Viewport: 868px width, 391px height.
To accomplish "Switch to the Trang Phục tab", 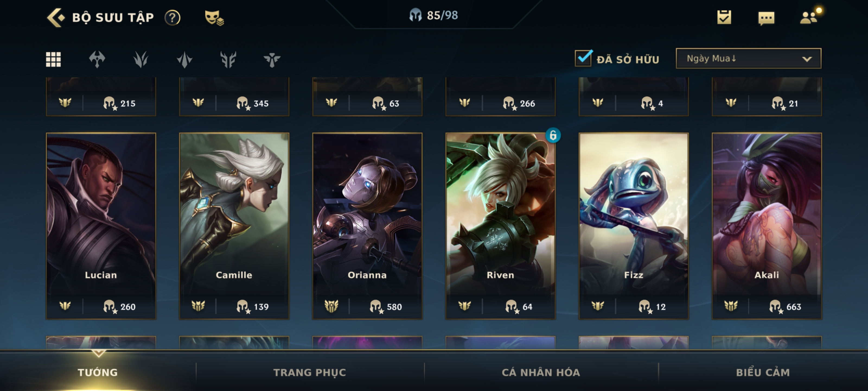I will click(309, 372).
